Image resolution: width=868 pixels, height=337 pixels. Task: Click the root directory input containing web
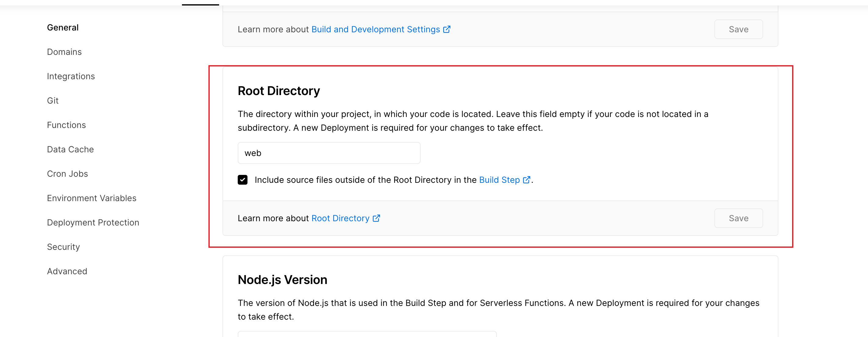click(329, 153)
